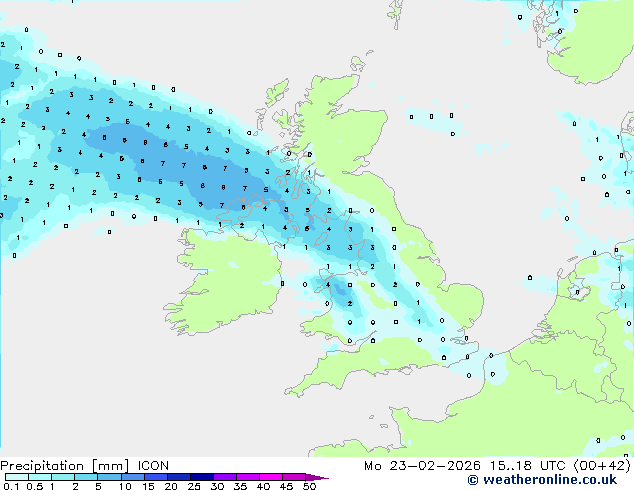634x490 pixels.
Task: Select the '15' legend scale value
Action: pyautogui.click(x=148, y=486)
